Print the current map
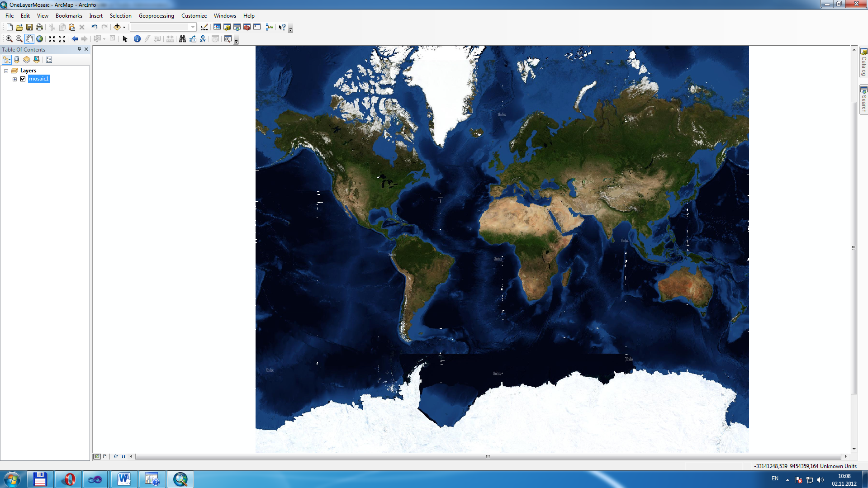The width and height of the screenshot is (868, 488). pyautogui.click(x=39, y=27)
